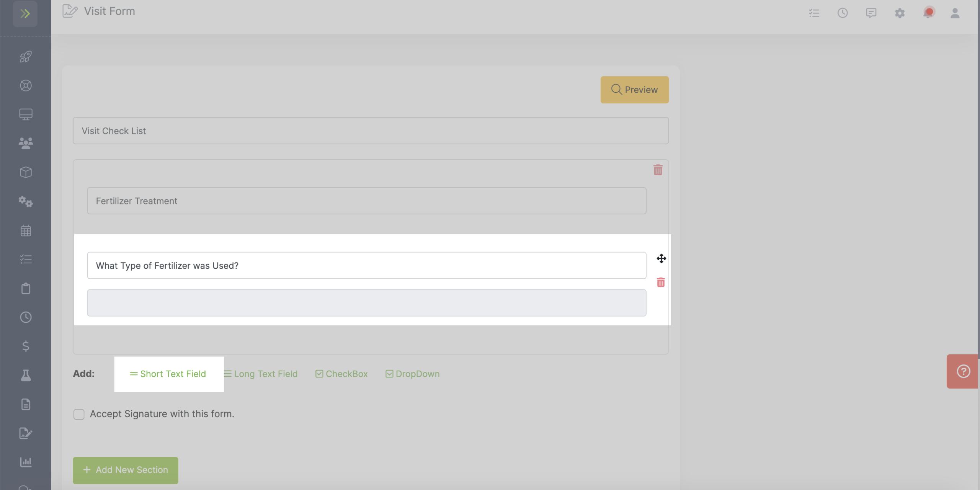Image resolution: width=980 pixels, height=490 pixels.
Task: Click the Preview button
Action: pyautogui.click(x=634, y=90)
